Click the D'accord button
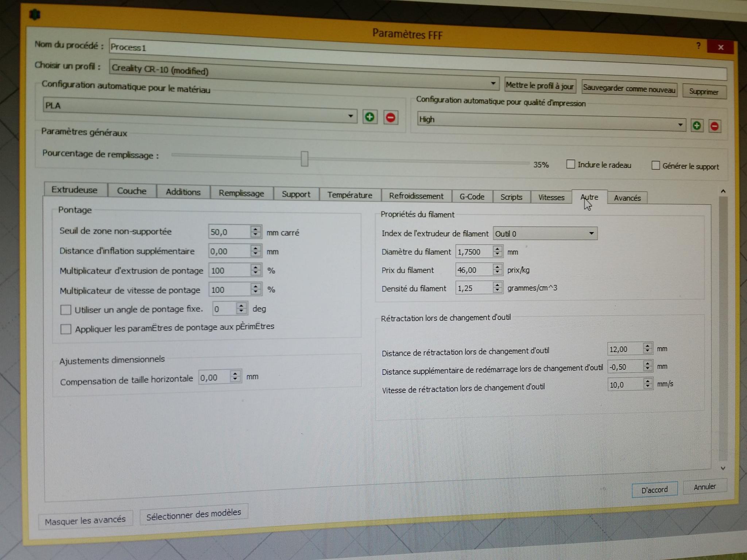The width and height of the screenshot is (747, 560). click(654, 490)
